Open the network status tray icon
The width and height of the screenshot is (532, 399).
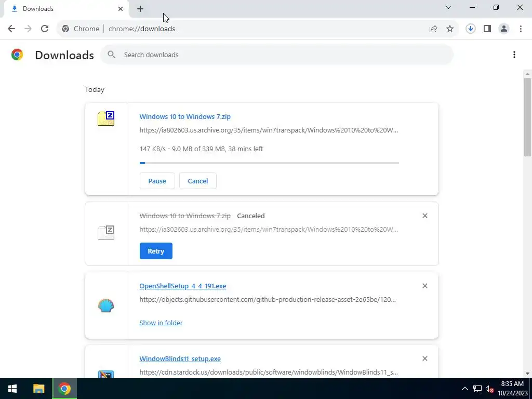point(477,389)
